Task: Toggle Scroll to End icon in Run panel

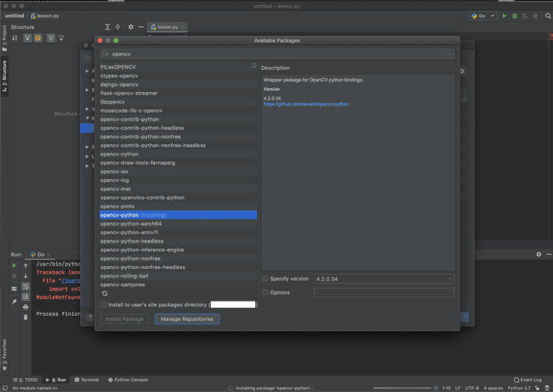Action: 26,297
